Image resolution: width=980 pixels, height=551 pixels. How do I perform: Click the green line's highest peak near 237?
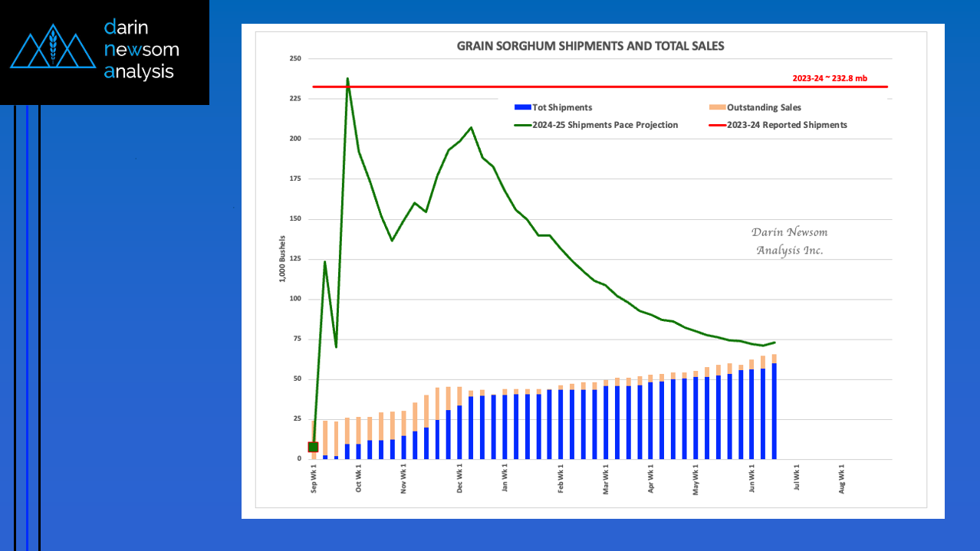coord(347,79)
